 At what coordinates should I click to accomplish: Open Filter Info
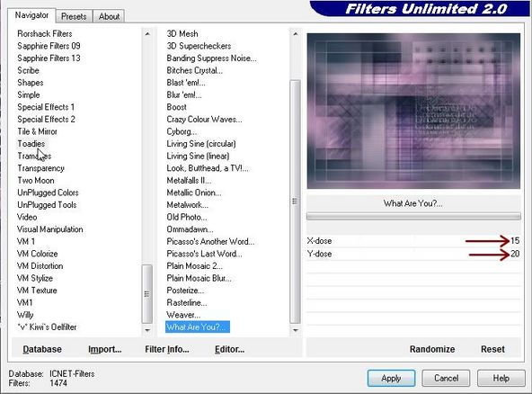(x=167, y=349)
